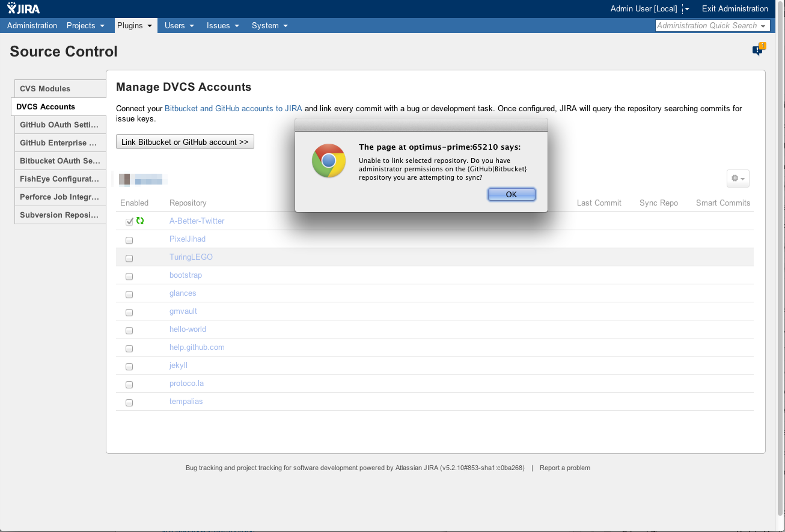Screen dimensions: 785x532
Task: Click the JIRA logo
Action: point(24,8)
